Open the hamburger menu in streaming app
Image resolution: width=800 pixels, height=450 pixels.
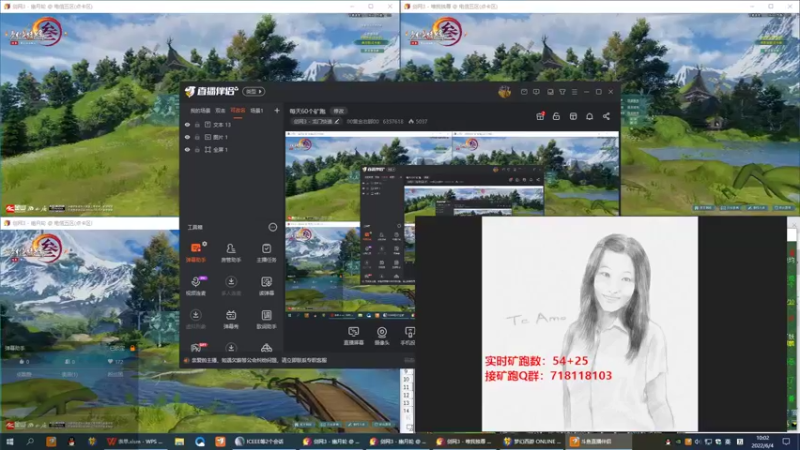point(574,92)
